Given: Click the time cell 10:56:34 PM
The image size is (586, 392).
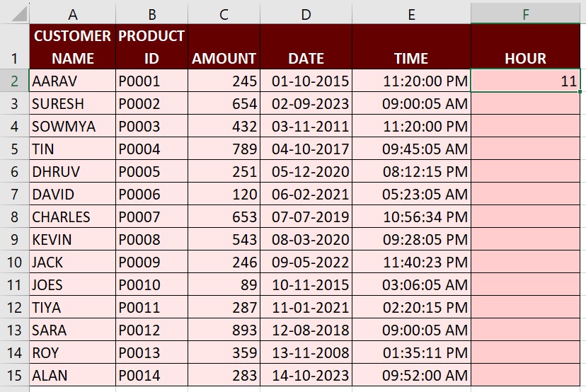Looking at the screenshot, I should coord(411,217).
